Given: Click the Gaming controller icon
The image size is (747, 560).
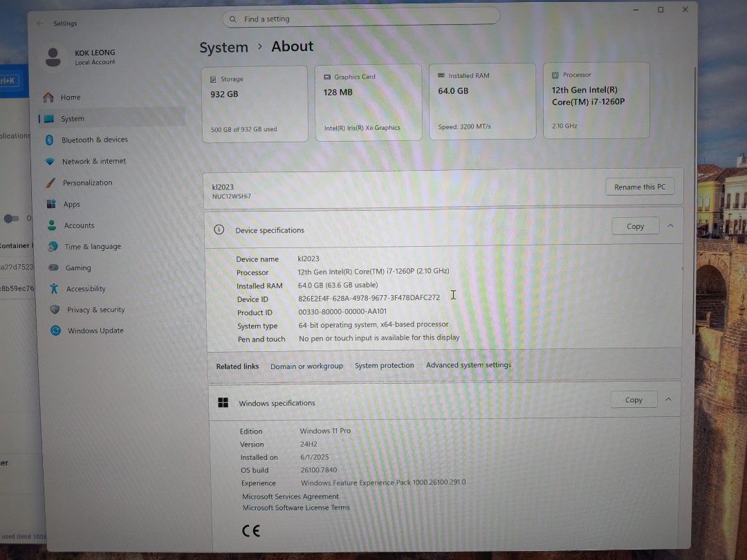Looking at the screenshot, I should [x=53, y=268].
